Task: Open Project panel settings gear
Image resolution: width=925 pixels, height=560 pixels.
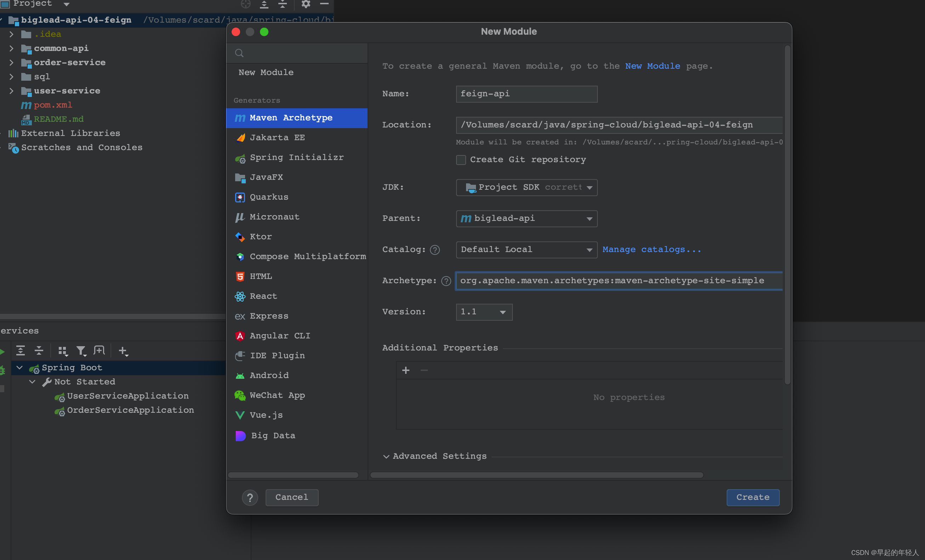Action: [x=306, y=4]
